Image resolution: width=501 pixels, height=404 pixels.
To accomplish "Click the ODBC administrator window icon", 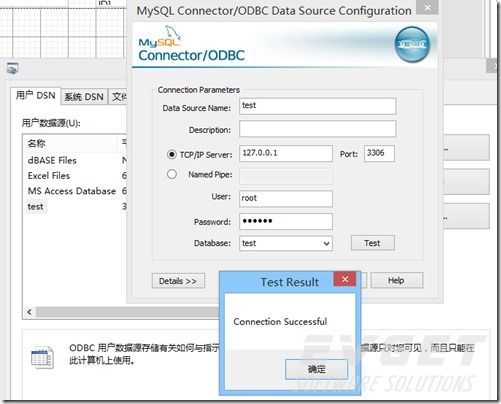I will click(x=13, y=68).
